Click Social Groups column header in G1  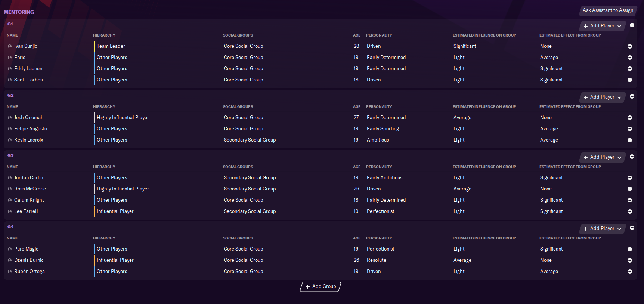(238, 35)
